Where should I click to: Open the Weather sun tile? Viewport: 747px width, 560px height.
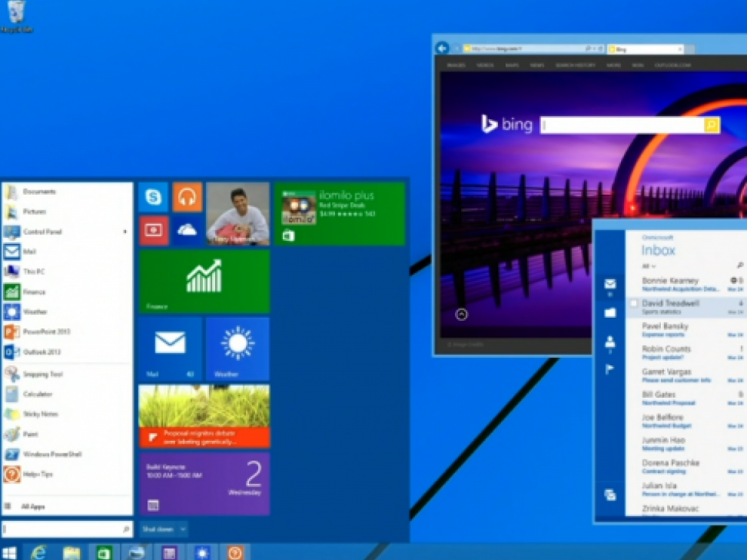[238, 349]
